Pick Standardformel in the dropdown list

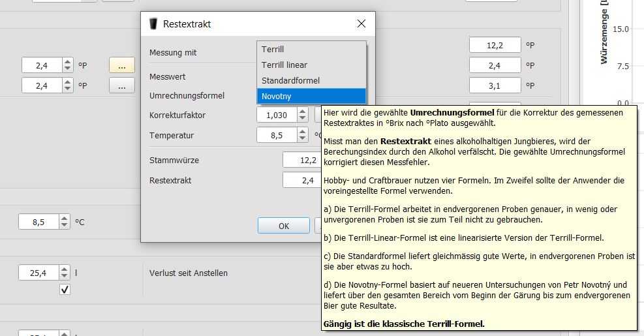click(x=311, y=80)
